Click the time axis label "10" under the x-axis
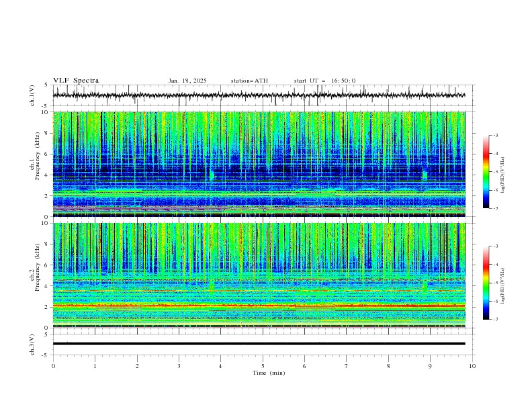Image resolution: width=532 pixels, height=411 pixels. tap(472, 366)
